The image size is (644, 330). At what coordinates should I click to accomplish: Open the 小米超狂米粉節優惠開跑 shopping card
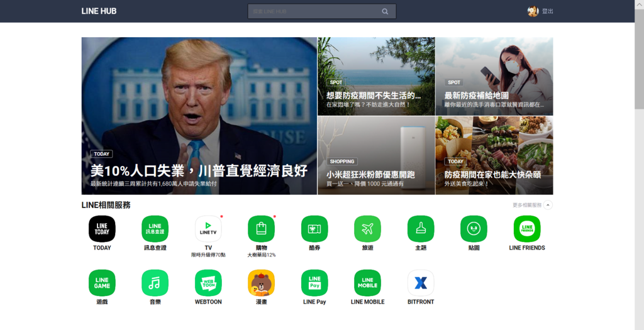(x=376, y=155)
